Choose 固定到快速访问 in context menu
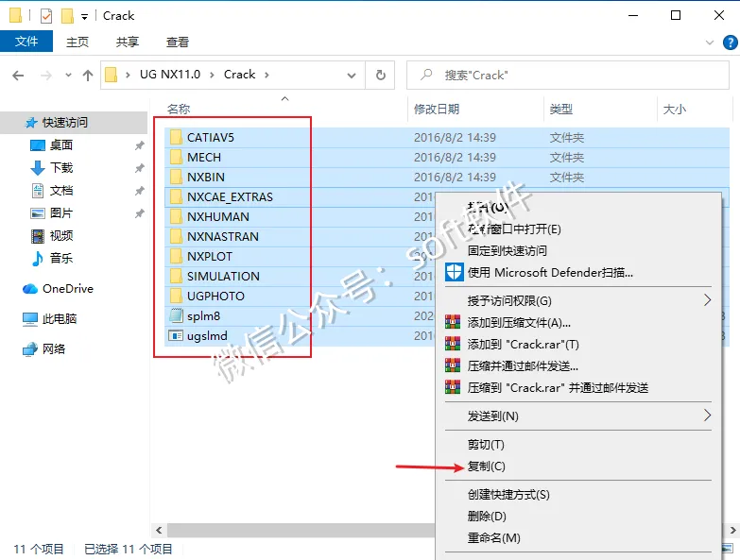 (578, 251)
